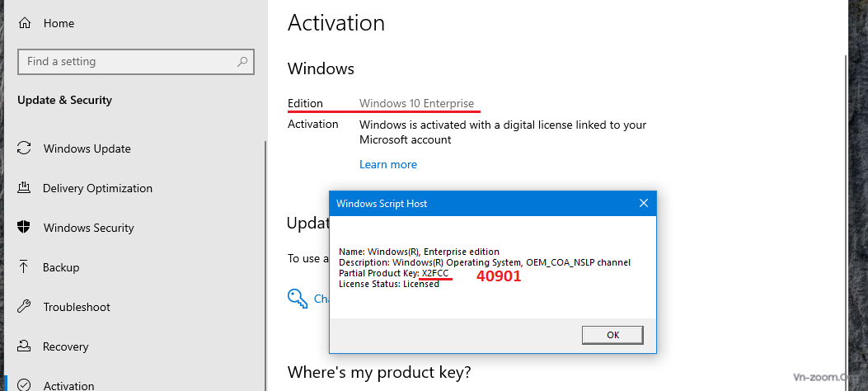Click the digital license activation status text
The image size is (868, 391).
503,132
